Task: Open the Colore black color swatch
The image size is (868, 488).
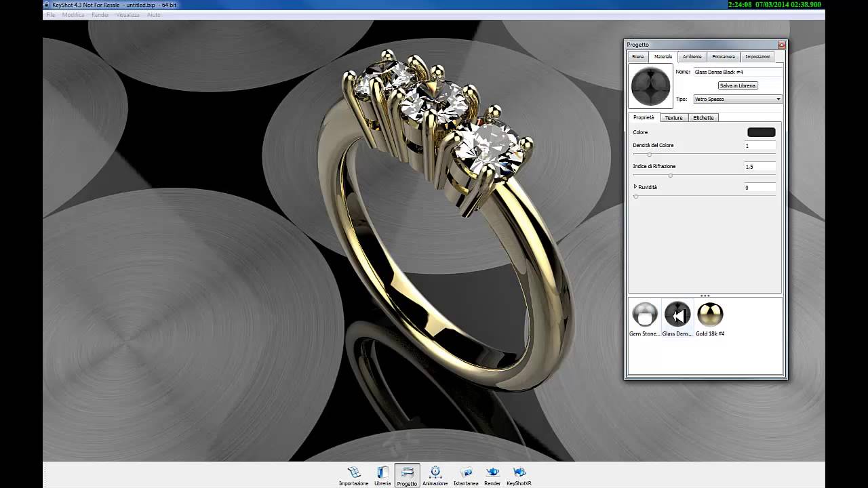Action: 761,132
